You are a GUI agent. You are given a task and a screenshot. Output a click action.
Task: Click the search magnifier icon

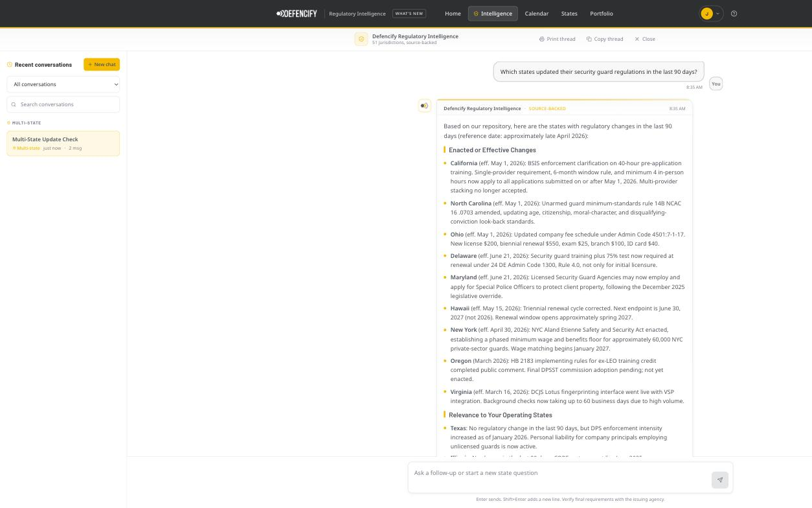pyautogui.click(x=14, y=104)
